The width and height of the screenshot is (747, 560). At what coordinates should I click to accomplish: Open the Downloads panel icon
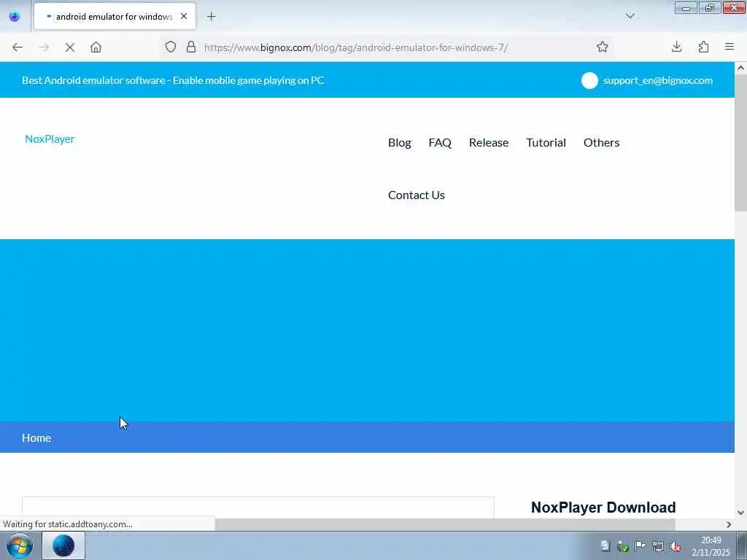point(676,47)
